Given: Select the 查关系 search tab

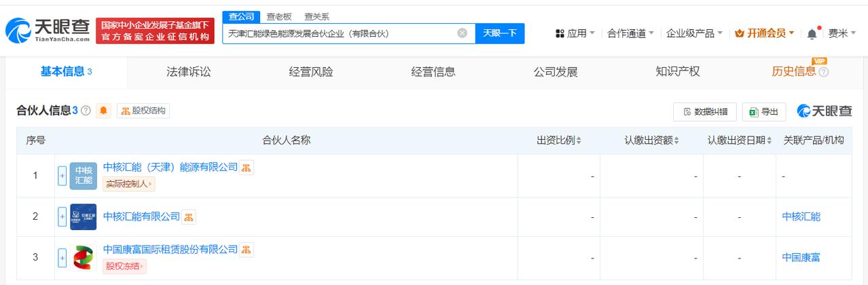Looking at the screenshot, I should 316,16.
